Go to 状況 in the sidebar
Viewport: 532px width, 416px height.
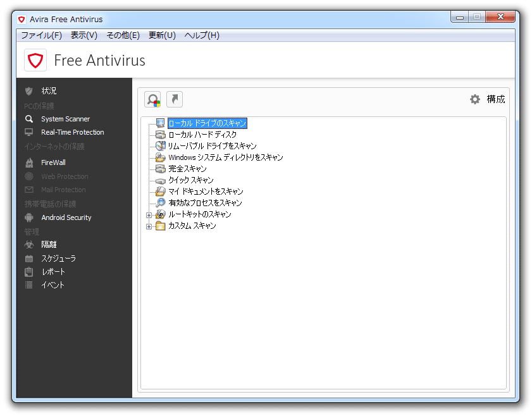(x=49, y=91)
